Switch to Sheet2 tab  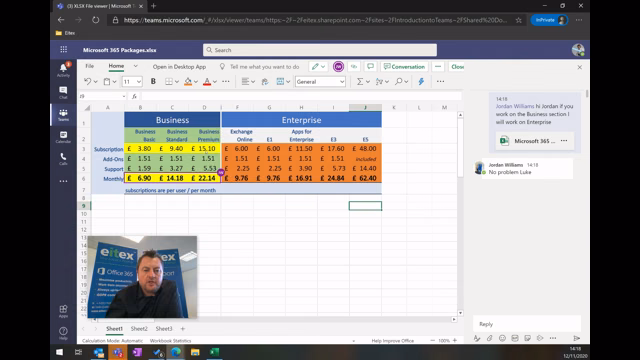coord(139,329)
